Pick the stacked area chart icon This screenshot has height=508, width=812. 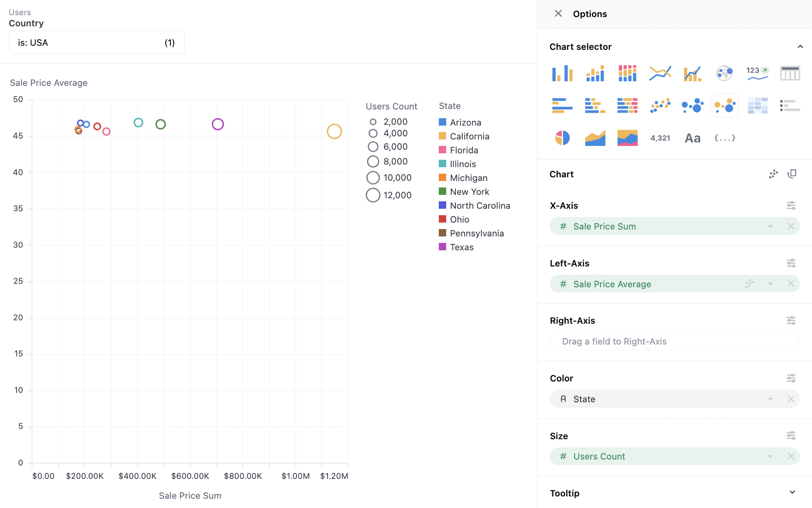point(627,138)
